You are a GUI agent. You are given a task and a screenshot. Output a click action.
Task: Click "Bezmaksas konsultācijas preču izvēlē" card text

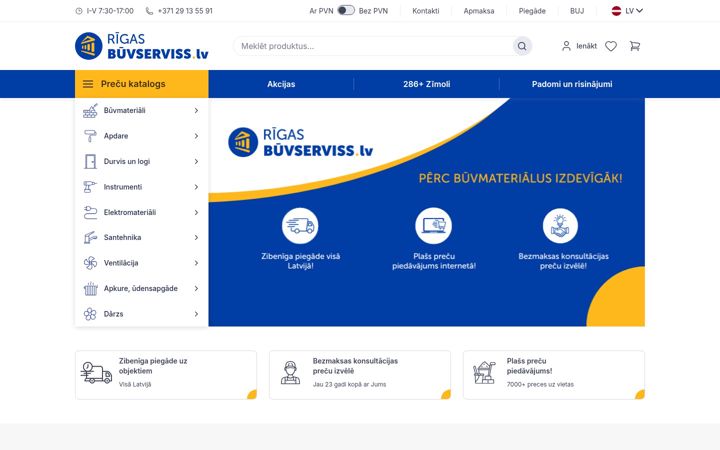(x=355, y=366)
